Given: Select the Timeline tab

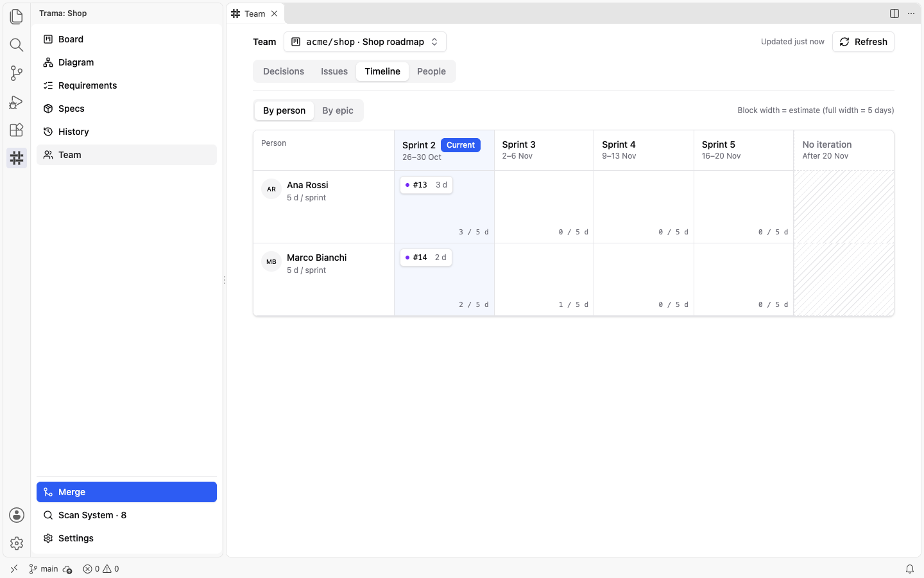Looking at the screenshot, I should [382, 71].
